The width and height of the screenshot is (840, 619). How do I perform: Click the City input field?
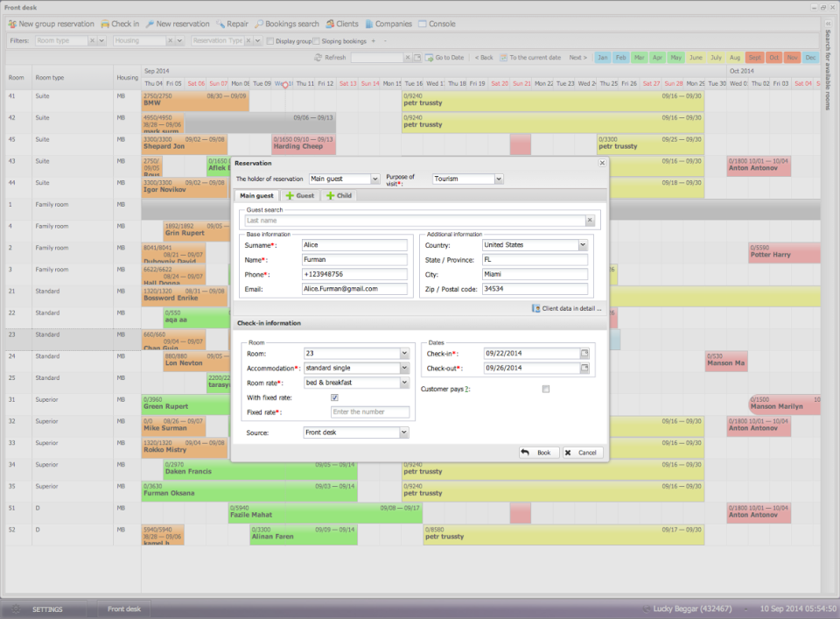click(535, 274)
